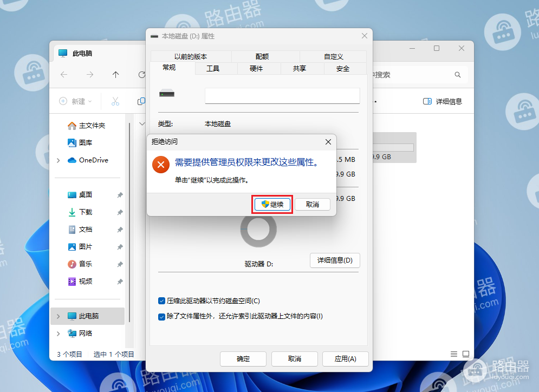Click 取消 at the bottom of the properties dialog
Image resolution: width=539 pixels, height=392 pixels.
(295, 358)
